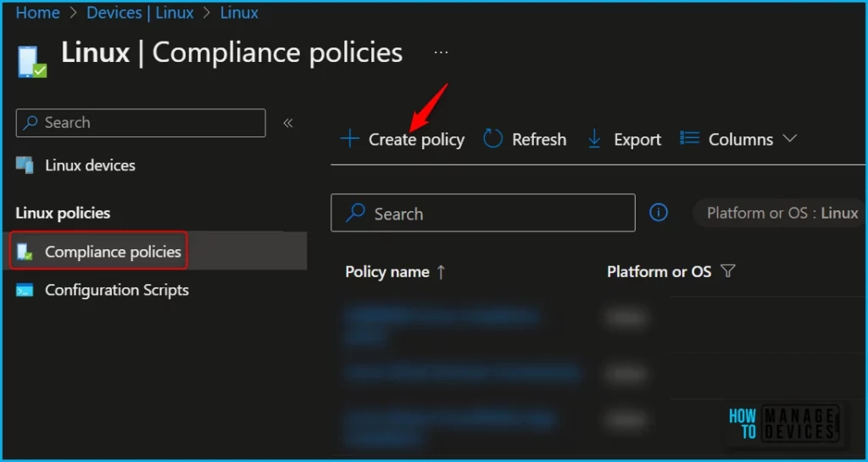The image size is (868, 462).
Task: Edit the Platform or OS : Linux filter
Action: (782, 213)
